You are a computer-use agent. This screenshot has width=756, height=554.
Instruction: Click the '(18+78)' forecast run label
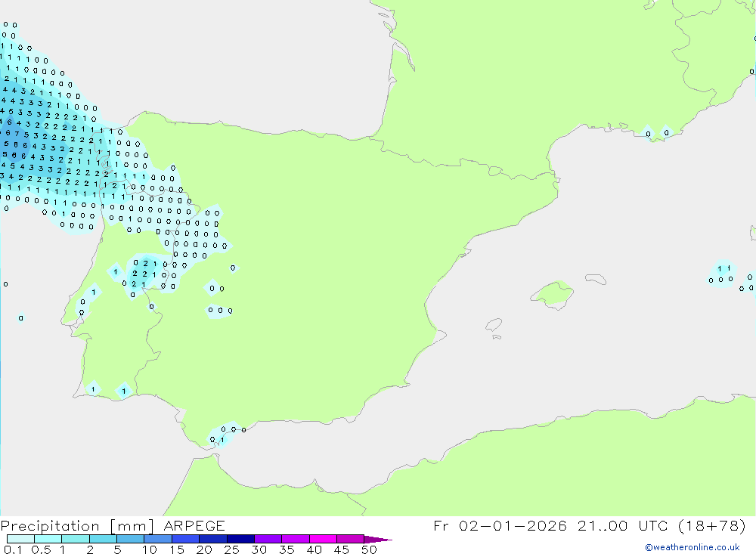tap(711, 525)
